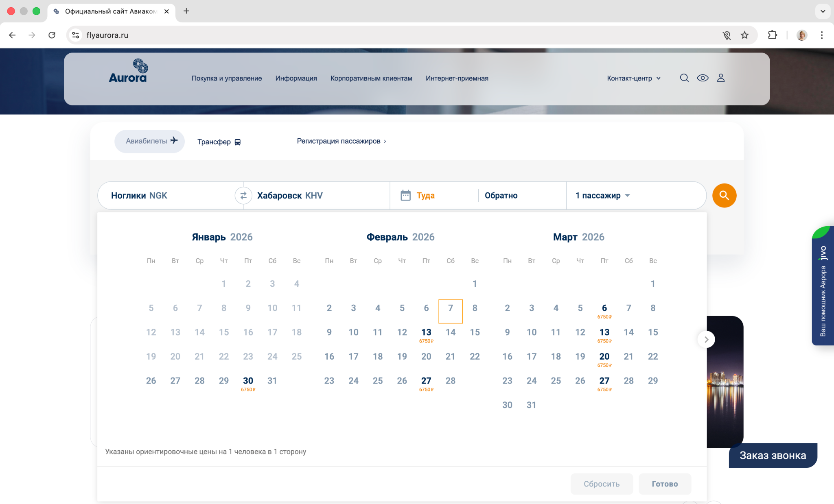Reload the page
The height and width of the screenshot is (504, 834).
[x=52, y=35]
